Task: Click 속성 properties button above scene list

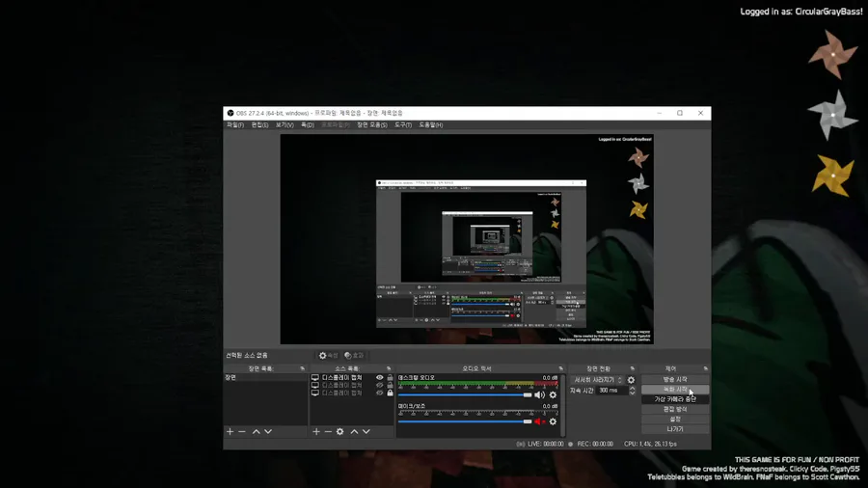Action: [328, 355]
